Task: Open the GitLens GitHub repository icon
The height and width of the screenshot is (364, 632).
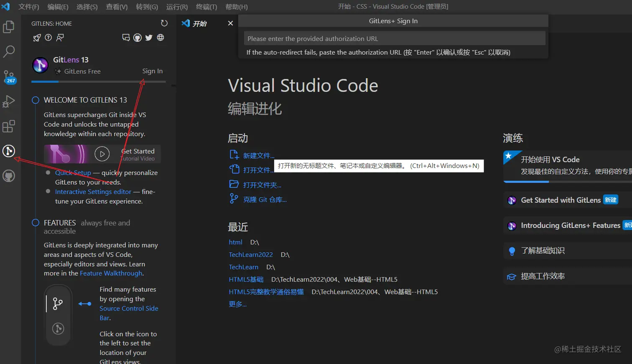Action: pyautogui.click(x=138, y=38)
